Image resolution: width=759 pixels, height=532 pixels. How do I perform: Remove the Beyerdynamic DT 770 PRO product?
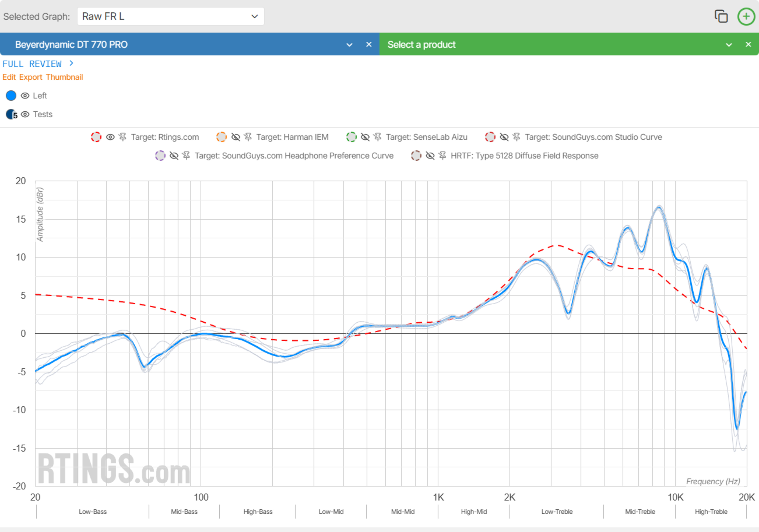point(369,44)
